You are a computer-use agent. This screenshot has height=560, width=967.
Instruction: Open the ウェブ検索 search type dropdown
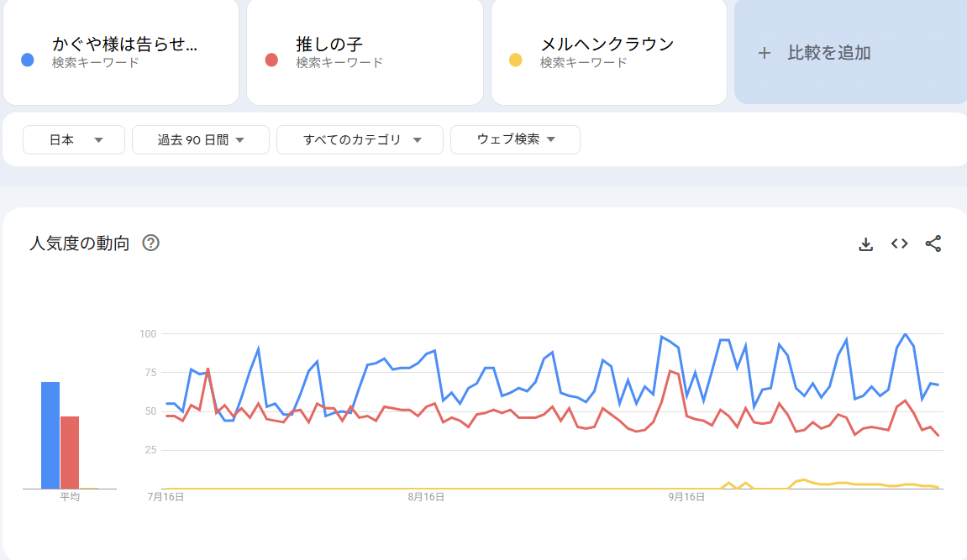click(x=515, y=140)
